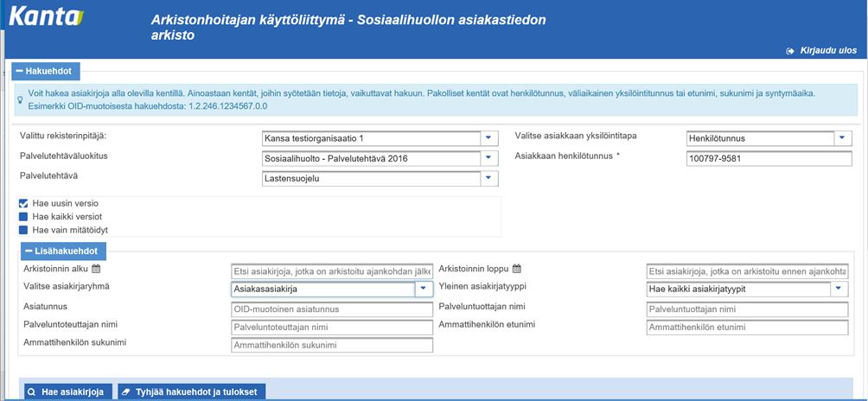Open Palvelutehtäväluokitus dropdown arrow

tap(488, 159)
